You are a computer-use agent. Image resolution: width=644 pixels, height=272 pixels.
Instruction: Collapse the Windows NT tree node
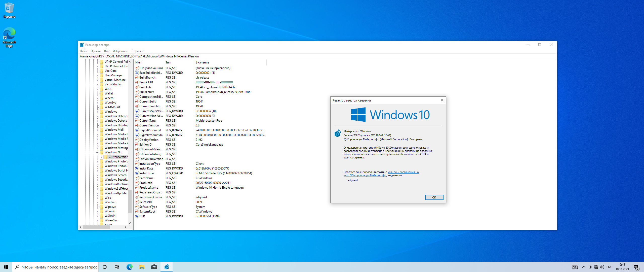point(97,152)
